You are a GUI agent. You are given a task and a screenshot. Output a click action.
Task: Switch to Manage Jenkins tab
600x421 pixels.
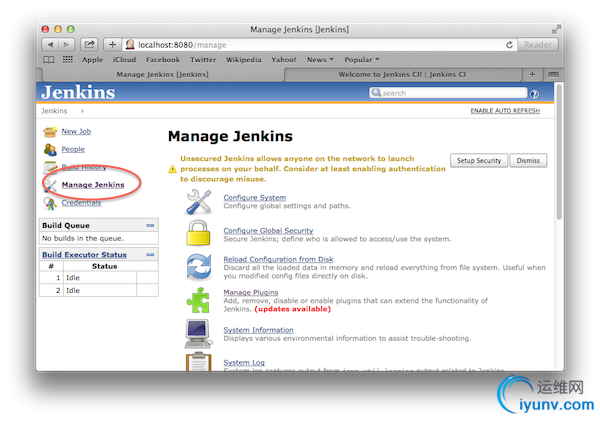162,74
